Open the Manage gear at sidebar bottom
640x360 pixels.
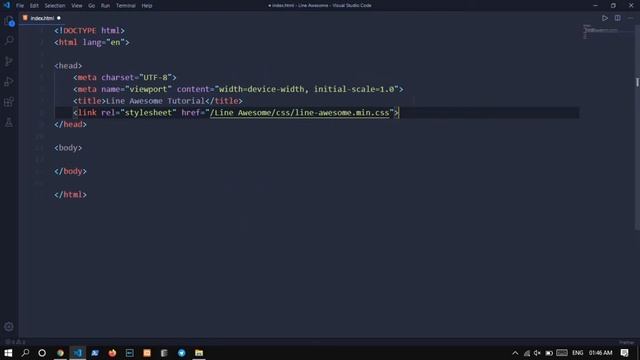coord(9,327)
